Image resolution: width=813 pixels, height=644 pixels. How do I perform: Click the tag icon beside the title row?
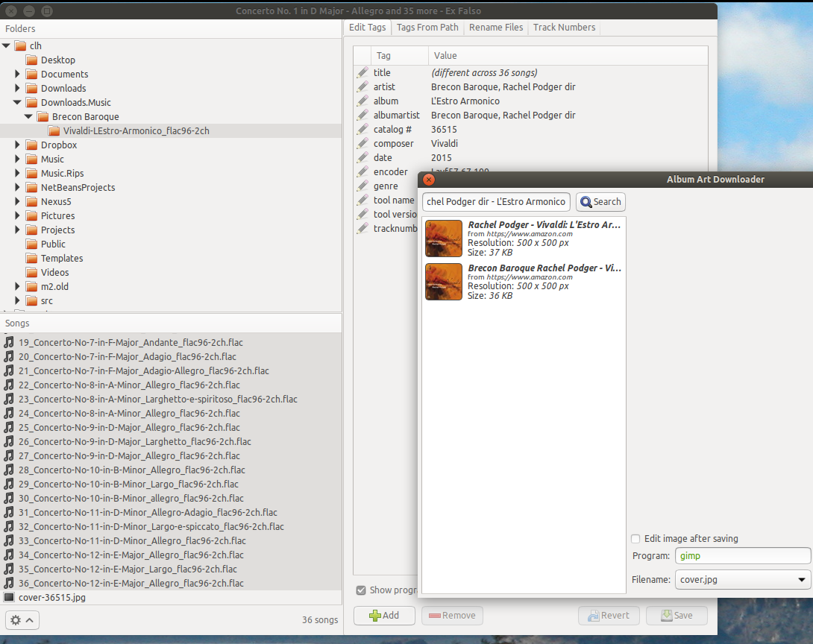(x=363, y=72)
